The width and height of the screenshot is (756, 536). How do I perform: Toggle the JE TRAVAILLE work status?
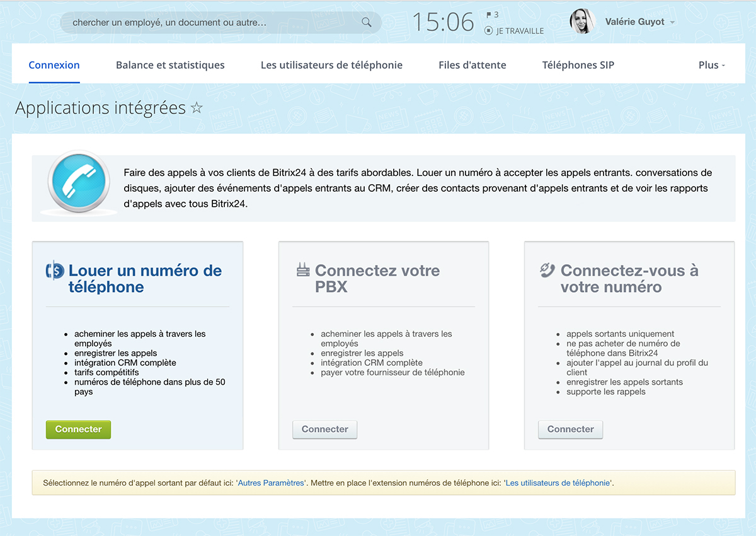point(514,30)
